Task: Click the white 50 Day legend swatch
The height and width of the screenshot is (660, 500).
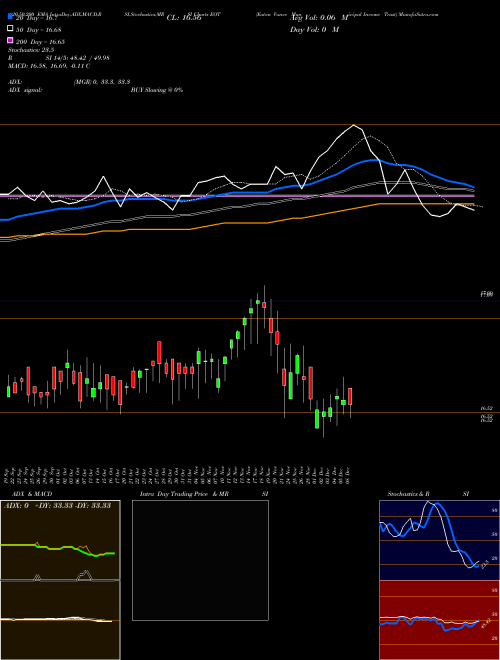Action: pos(10,29)
